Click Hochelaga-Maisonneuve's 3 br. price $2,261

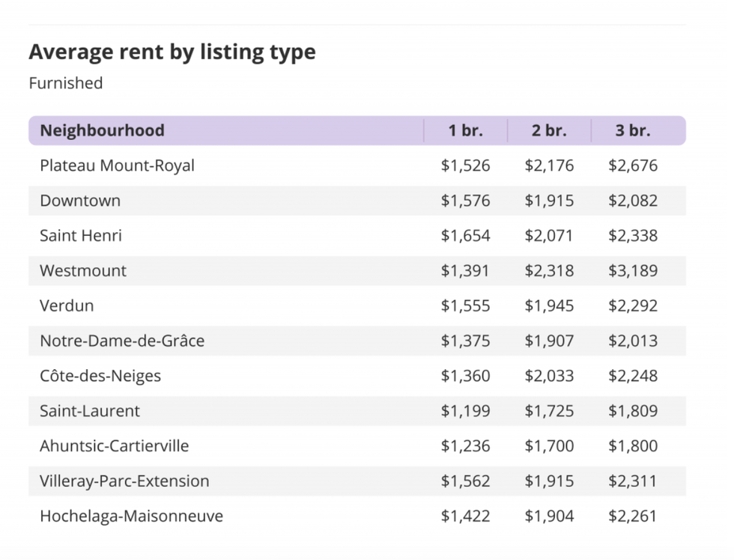tap(633, 516)
